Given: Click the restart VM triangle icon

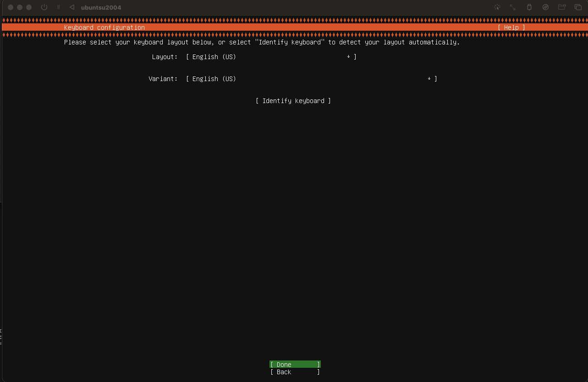Looking at the screenshot, I should pos(71,7).
